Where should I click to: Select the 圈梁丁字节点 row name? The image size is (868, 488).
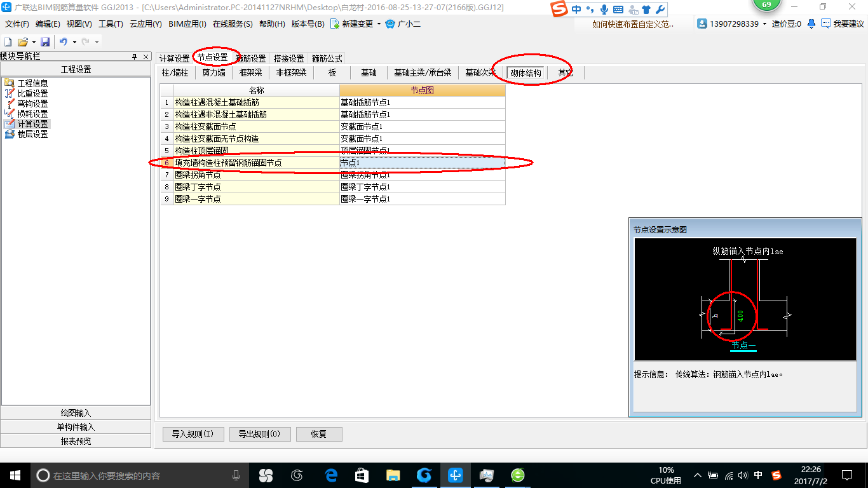[x=257, y=187]
